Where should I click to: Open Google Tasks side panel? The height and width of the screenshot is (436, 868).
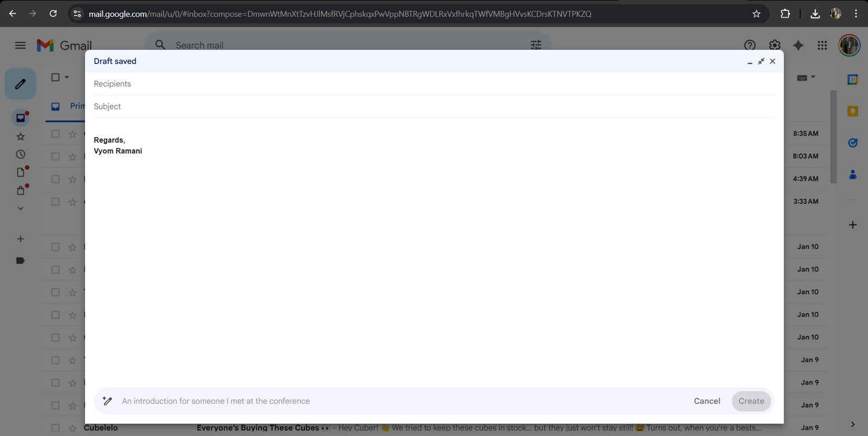pyautogui.click(x=852, y=142)
